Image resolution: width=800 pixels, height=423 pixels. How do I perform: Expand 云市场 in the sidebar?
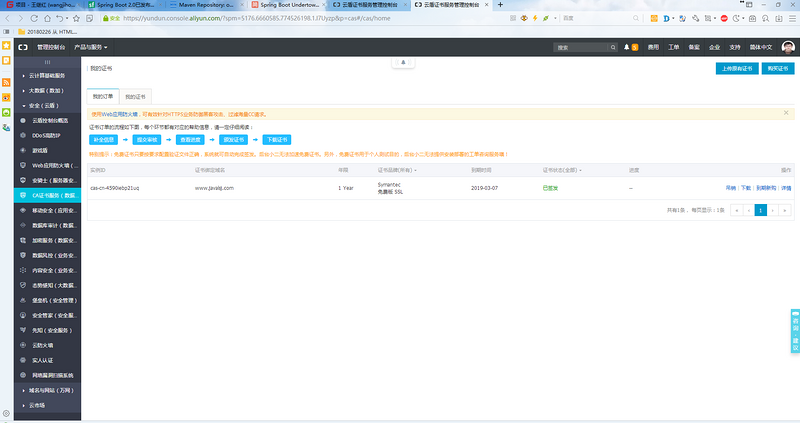pyautogui.click(x=47, y=405)
